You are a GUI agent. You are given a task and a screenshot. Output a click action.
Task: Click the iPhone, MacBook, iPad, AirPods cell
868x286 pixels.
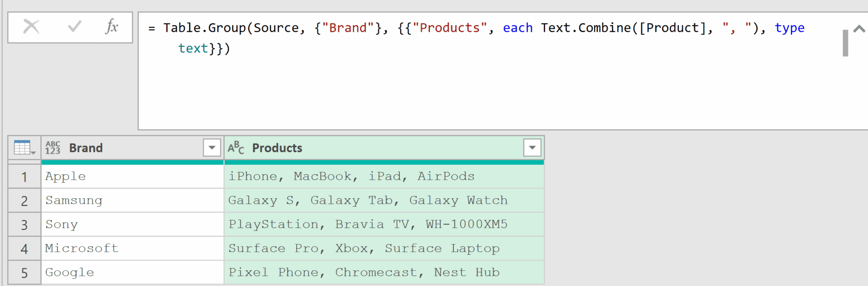click(x=384, y=176)
